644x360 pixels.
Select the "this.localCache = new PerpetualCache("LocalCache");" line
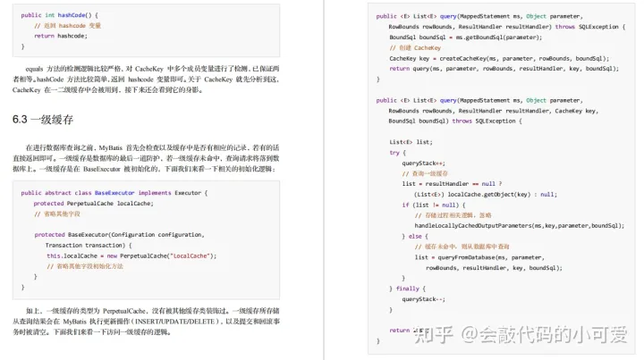131,255
